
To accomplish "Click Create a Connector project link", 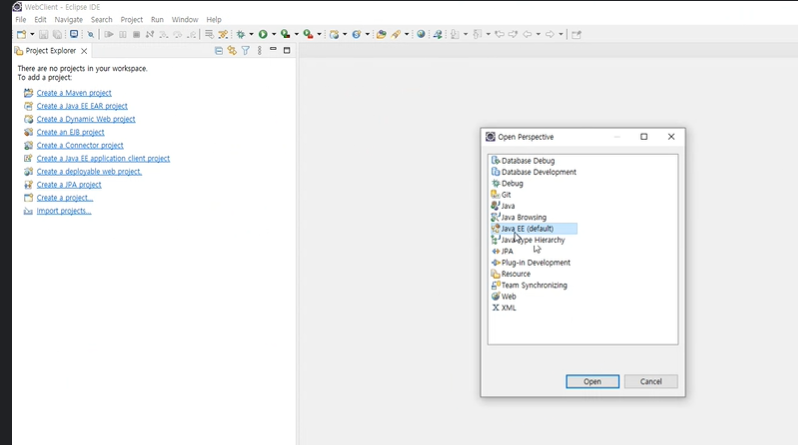I will [x=80, y=146].
